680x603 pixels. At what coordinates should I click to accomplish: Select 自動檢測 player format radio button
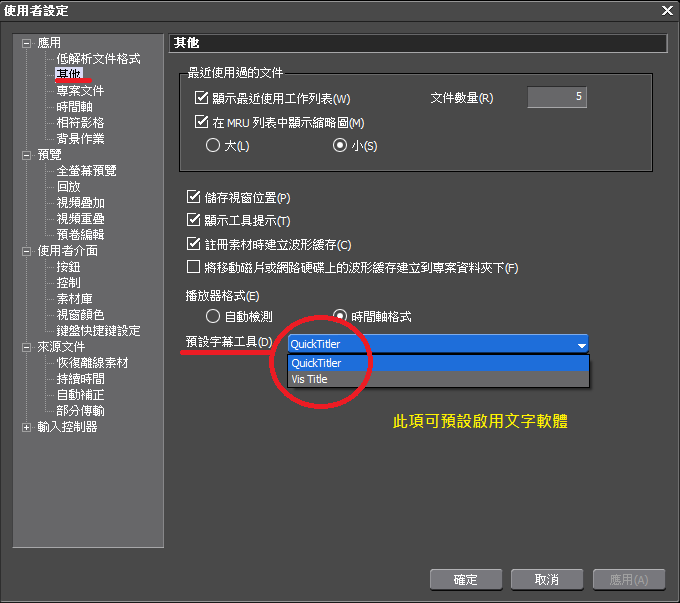pos(212,316)
